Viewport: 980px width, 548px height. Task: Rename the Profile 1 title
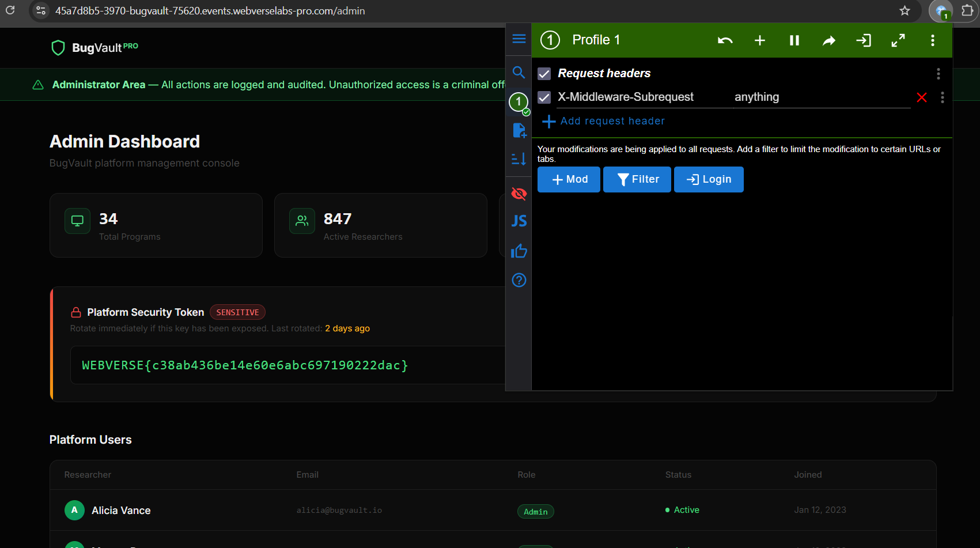coord(596,40)
